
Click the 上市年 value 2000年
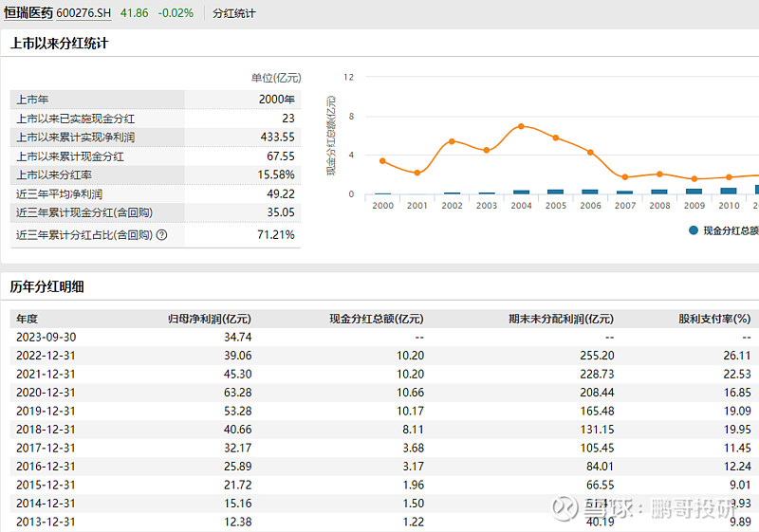click(x=276, y=100)
